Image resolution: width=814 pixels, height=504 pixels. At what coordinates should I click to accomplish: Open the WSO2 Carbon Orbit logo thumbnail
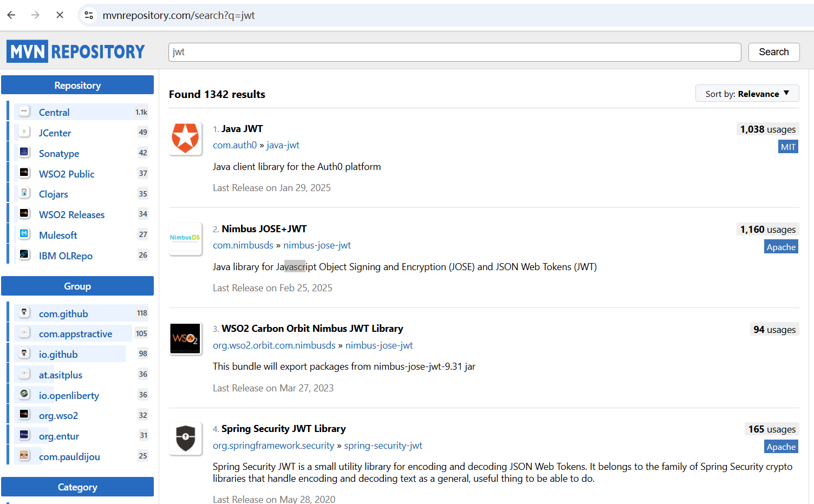coord(186,339)
